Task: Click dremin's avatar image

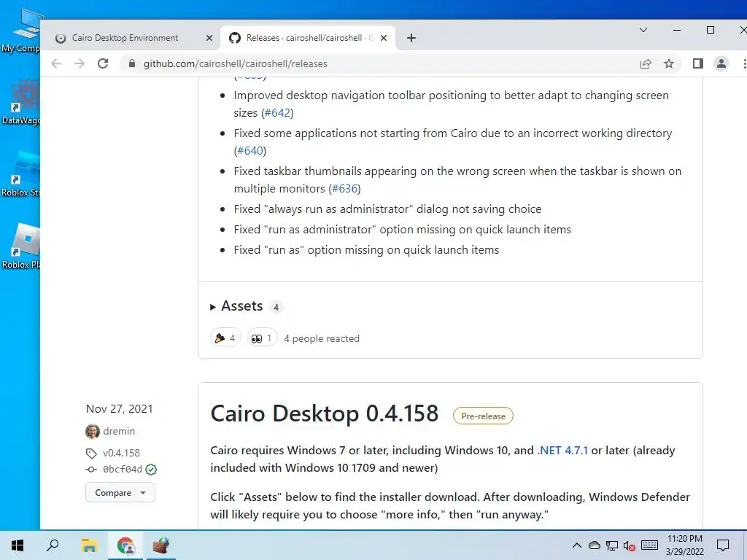Action: tap(93, 431)
